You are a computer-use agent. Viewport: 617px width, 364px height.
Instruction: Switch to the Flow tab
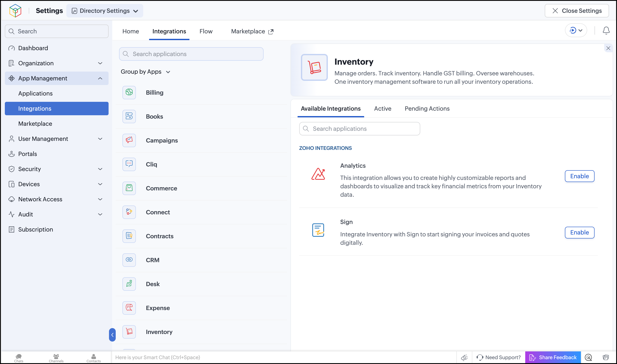point(206,31)
